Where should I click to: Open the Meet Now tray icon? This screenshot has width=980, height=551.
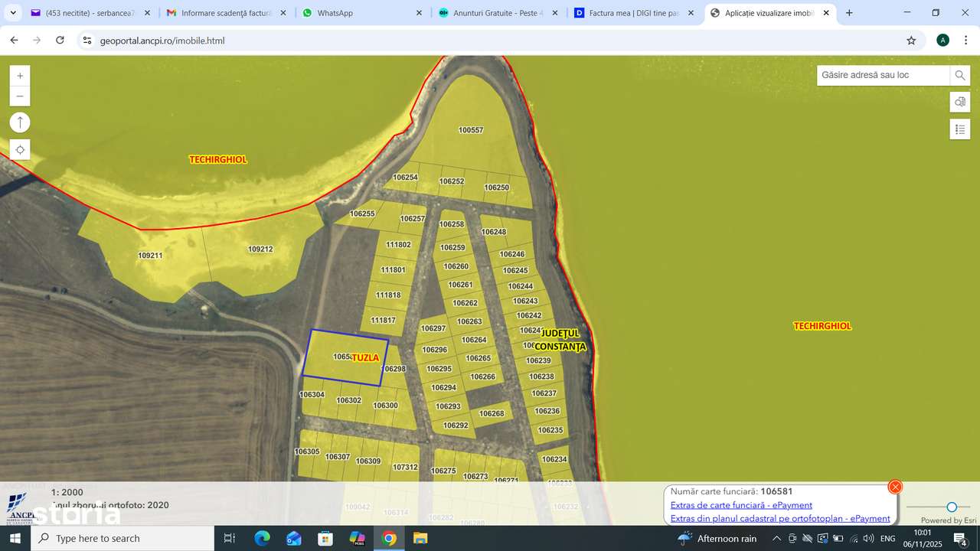point(792,539)
